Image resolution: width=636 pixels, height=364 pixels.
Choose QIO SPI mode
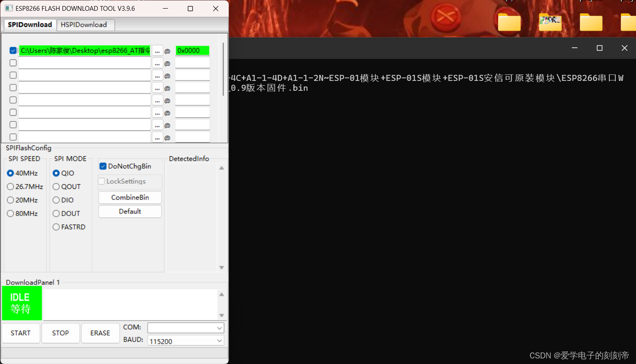tap(63, 173)
